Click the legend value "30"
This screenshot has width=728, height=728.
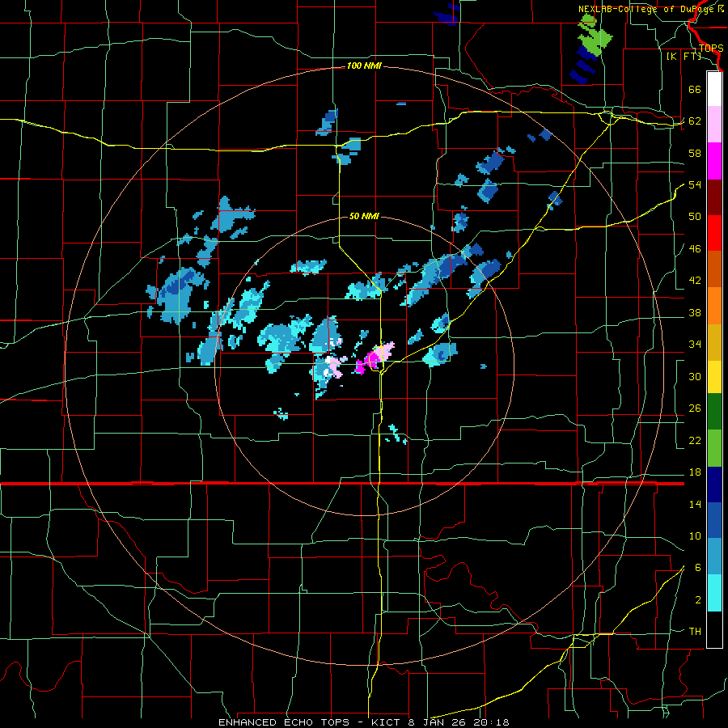tap(695, 376)
